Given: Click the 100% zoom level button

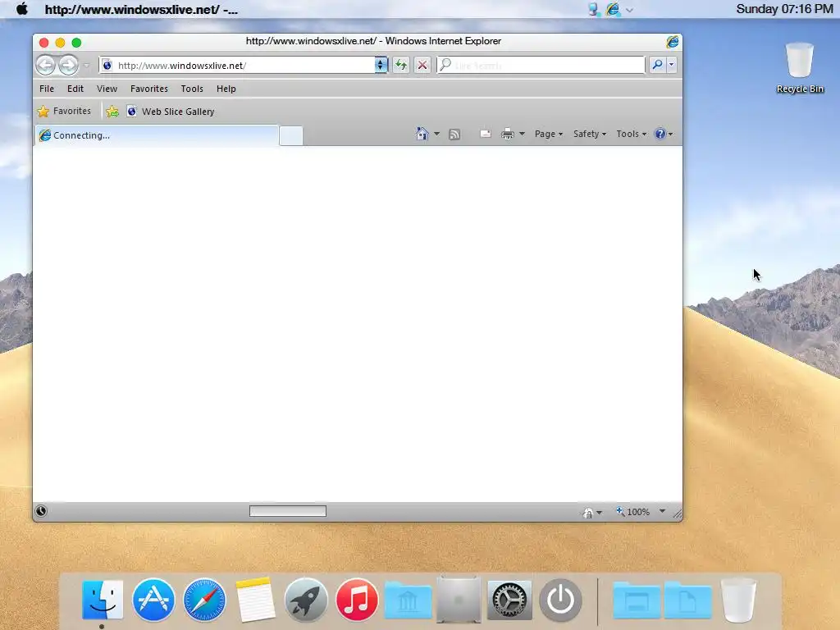Looking at the screenshot, I should coord(632,512).
